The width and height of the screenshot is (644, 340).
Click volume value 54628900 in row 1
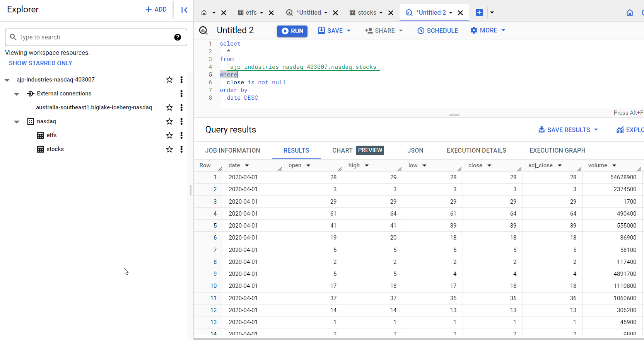[x=623, y=177]
